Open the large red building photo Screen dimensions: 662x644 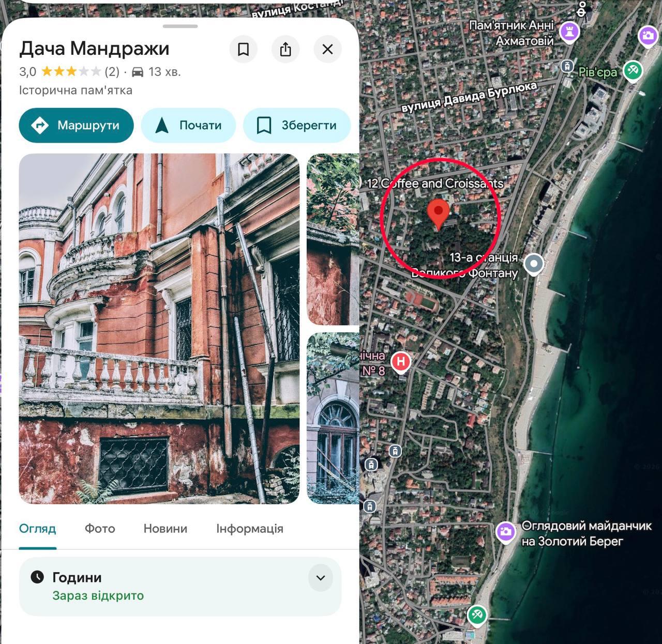coord(159,328)
